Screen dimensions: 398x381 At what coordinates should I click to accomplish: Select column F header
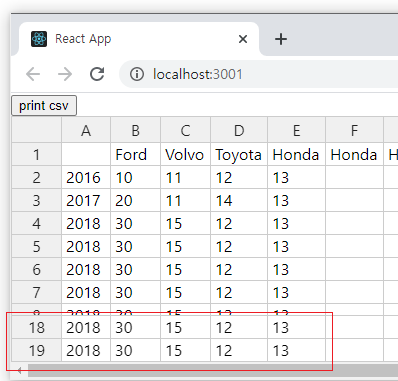click(355, 130)
